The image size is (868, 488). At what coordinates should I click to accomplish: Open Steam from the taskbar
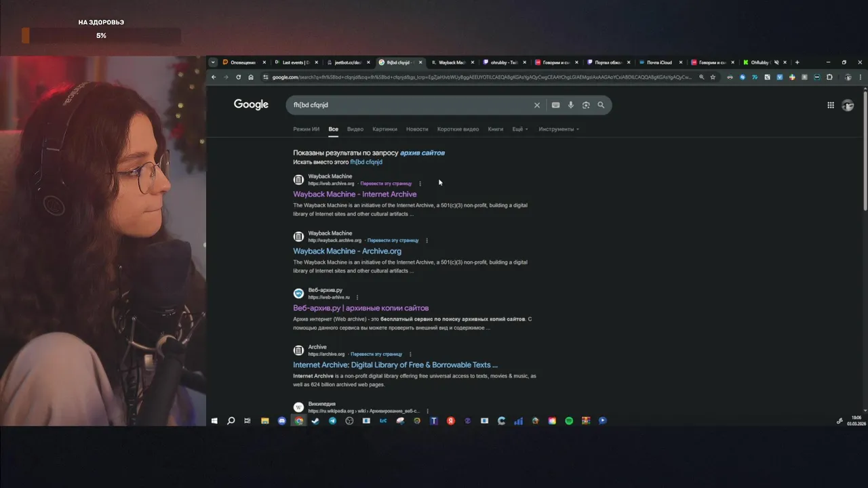pyautogui.click(x=315, y=421)
